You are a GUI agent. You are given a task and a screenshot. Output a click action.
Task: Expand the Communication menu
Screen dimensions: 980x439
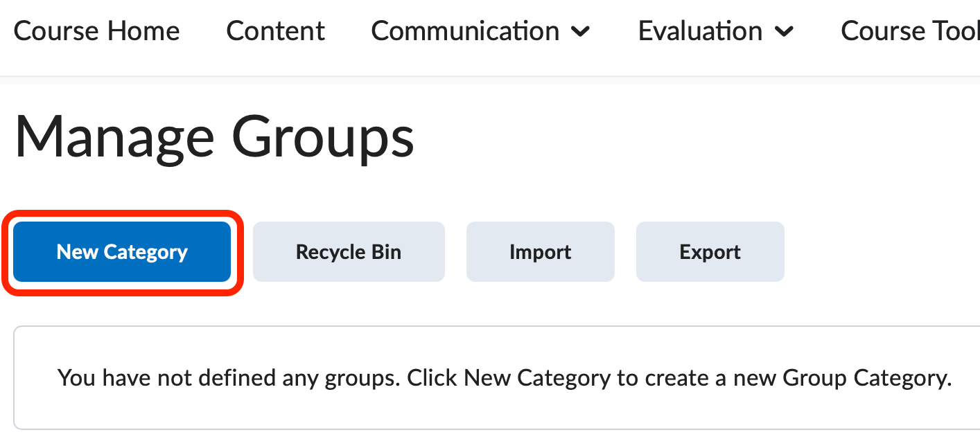(x=465, y=30)
